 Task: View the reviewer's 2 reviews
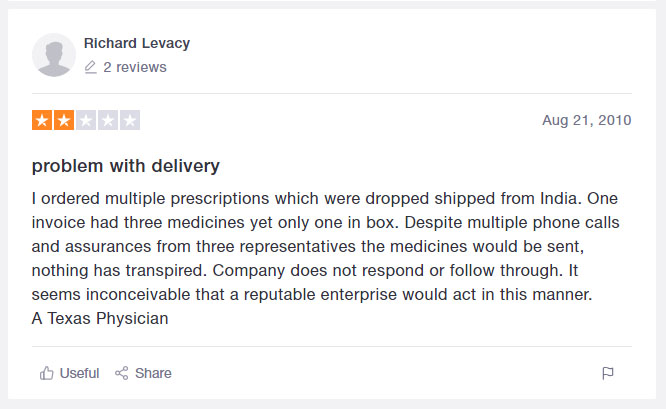point(135,67)
